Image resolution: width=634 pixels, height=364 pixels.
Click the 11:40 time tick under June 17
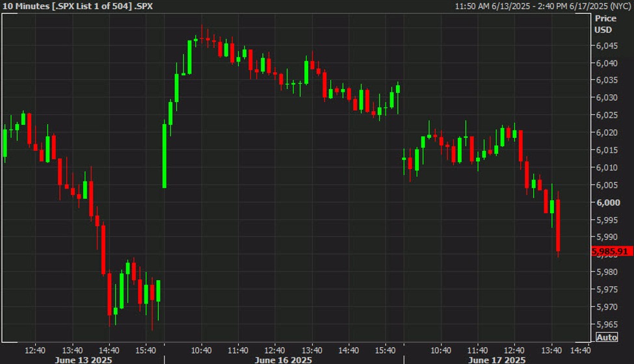477,350
